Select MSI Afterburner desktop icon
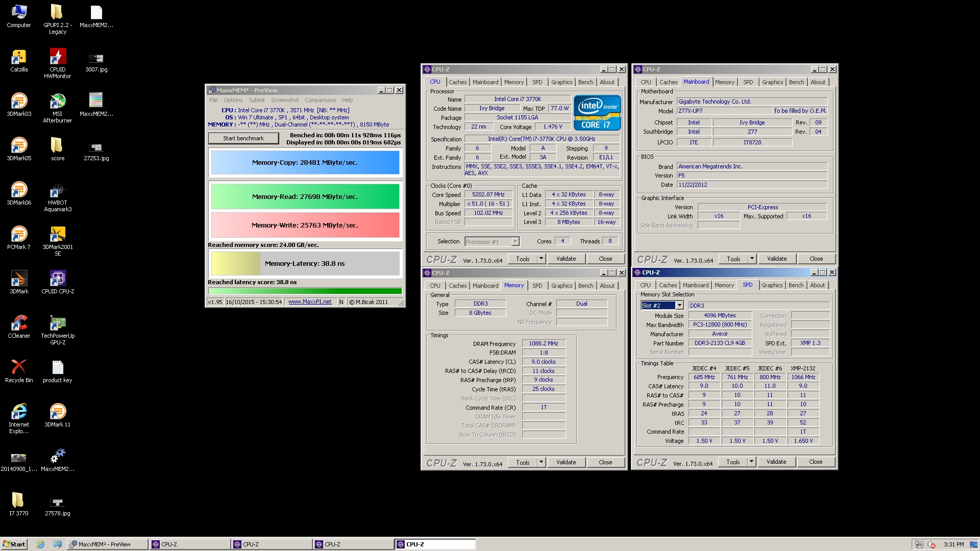This screenshot has height=551, width=980. [x=58, y=108]
